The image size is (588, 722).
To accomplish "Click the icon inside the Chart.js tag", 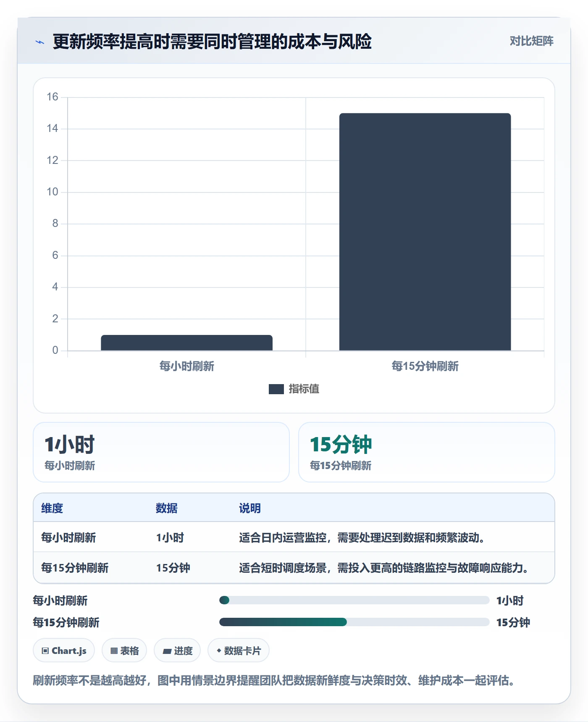I will (x=45, y=651).
